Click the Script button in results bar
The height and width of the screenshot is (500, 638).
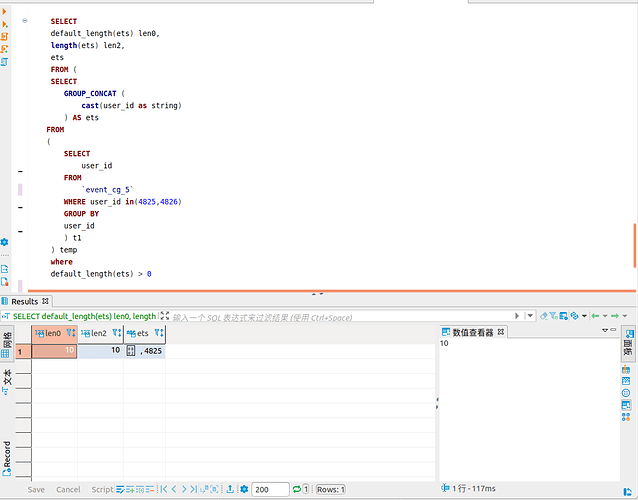102,490
